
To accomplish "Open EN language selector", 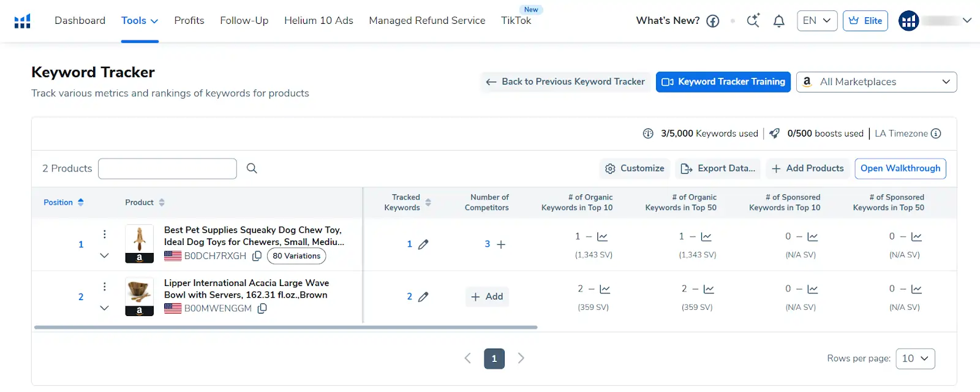I will (x=816, y=21).
